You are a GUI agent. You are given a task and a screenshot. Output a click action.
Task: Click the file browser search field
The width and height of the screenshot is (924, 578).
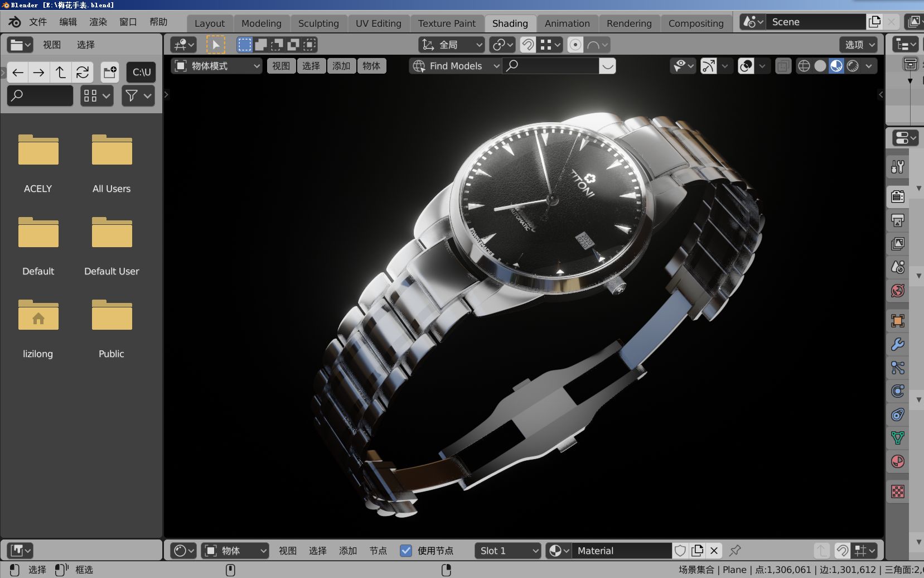coord(40,96)
